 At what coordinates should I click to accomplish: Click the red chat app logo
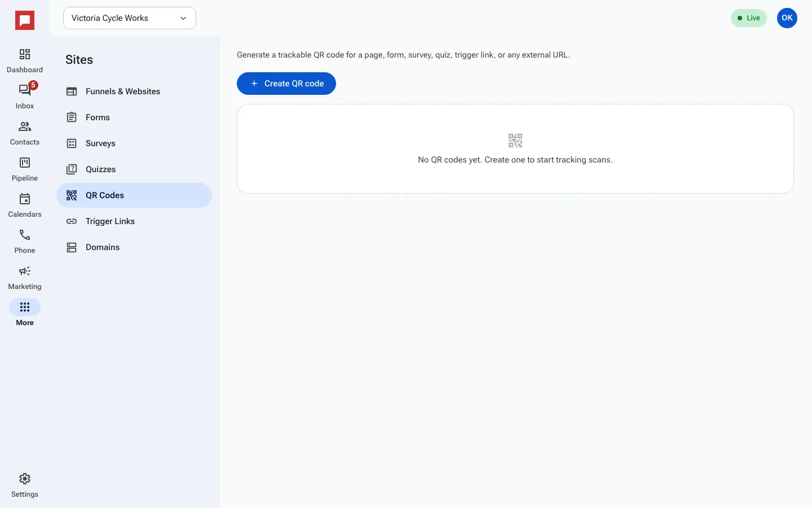[x=25, y=20]
